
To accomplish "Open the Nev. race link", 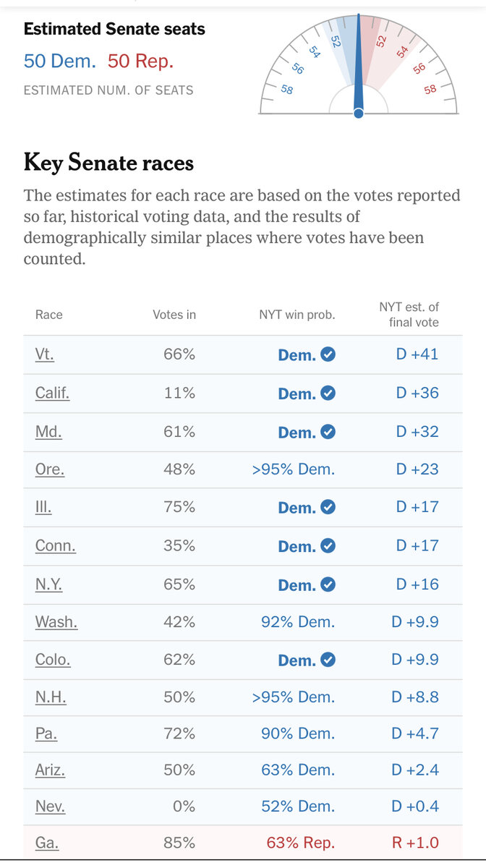I will (x=50, y=806).
